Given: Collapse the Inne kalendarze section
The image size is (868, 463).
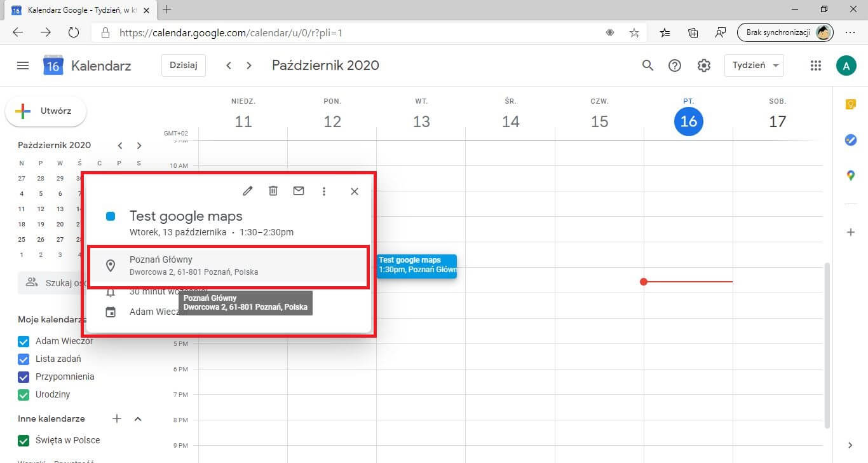Looking at the screenshot, I should (x=138, y=418).
